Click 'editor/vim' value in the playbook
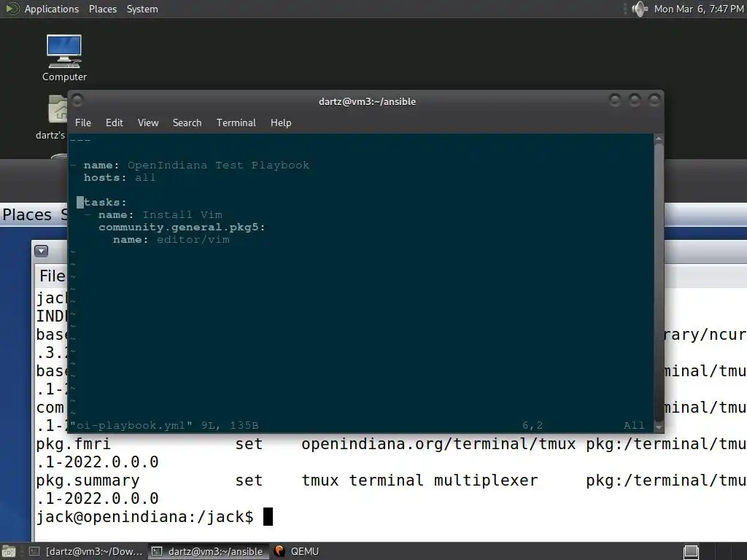 coord(193,239)
